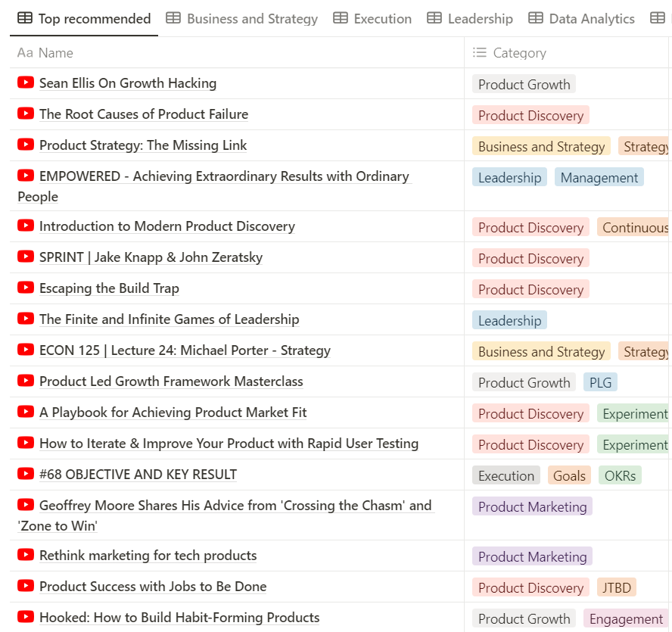Click the orange JTBD tag
The width and height of the screenshot is (672, 632).
[x=616, y=587]
